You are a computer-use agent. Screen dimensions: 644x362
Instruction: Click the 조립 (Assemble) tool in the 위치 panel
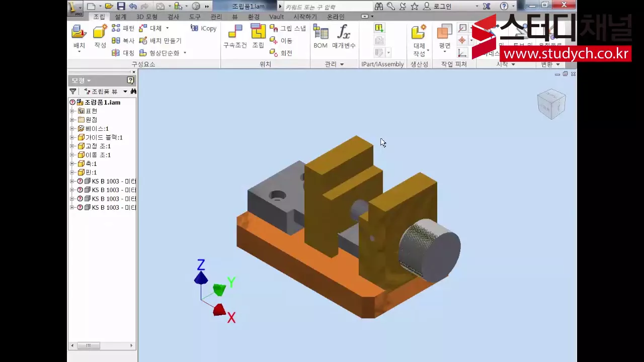pyautogui.click(x=258, y=36)
